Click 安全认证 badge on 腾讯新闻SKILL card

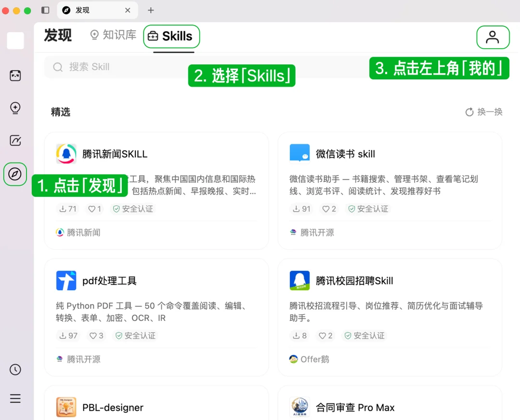click(133, 209)
